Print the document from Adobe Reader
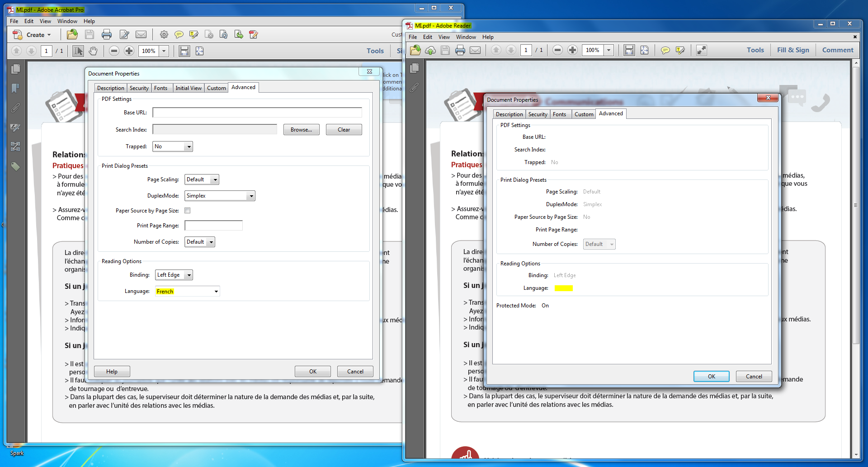The height and width of the screenshot is (467, 868). [x=460, y=50]
